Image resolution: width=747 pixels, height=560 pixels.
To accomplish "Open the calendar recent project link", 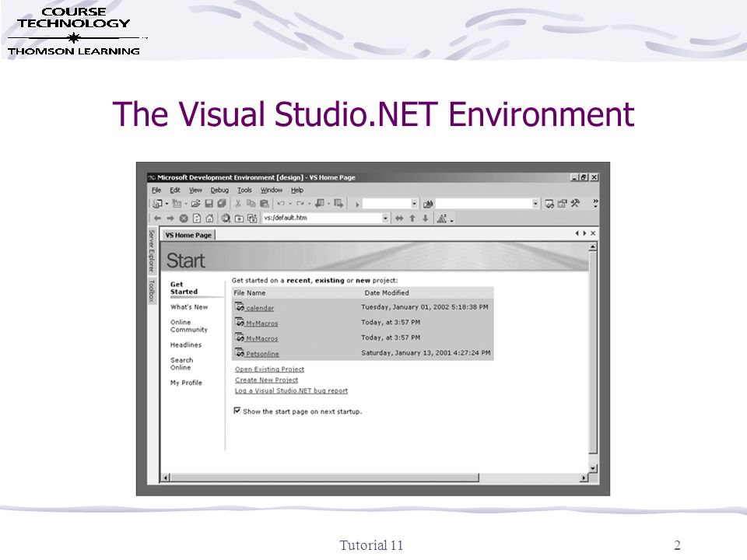I will [260, 308].
